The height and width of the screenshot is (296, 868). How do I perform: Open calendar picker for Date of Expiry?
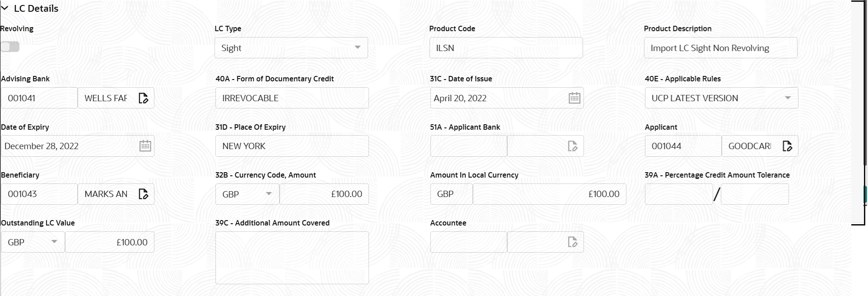(x=145, y=146)
